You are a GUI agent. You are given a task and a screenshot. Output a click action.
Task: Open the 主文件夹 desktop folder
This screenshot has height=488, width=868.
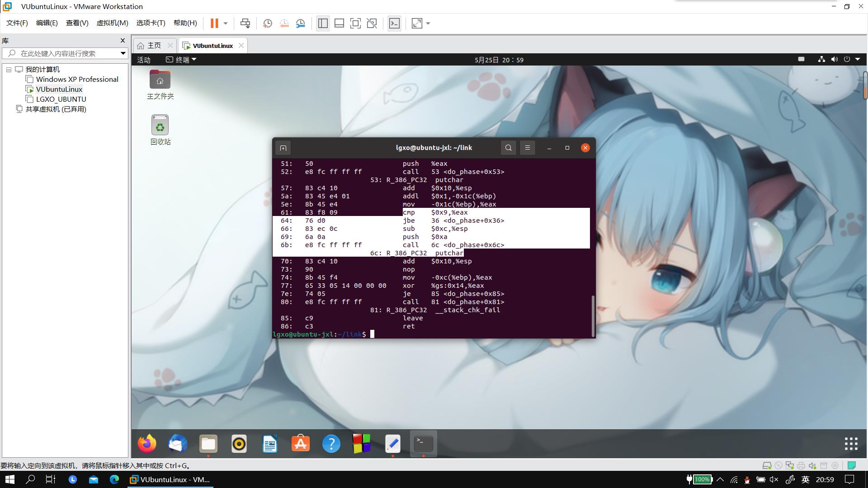[x=160, y=84]
